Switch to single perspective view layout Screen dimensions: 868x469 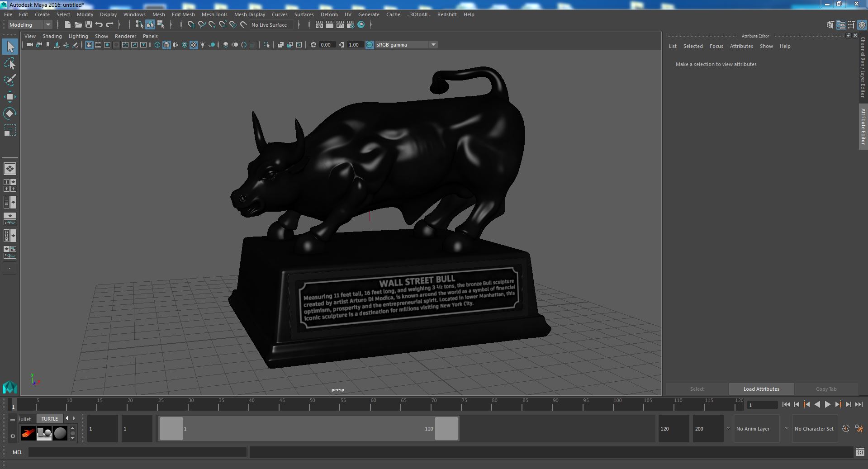[10, 169]
